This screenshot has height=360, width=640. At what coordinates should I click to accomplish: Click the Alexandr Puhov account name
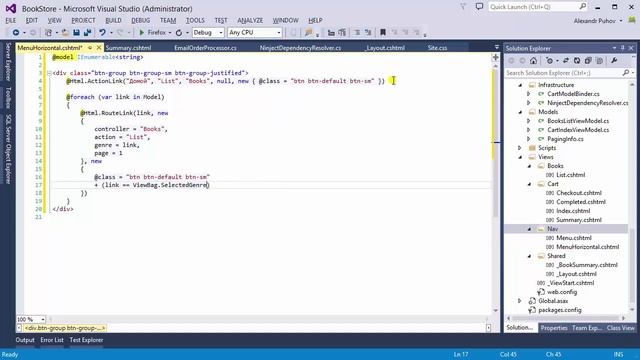[x=594, y=21]
